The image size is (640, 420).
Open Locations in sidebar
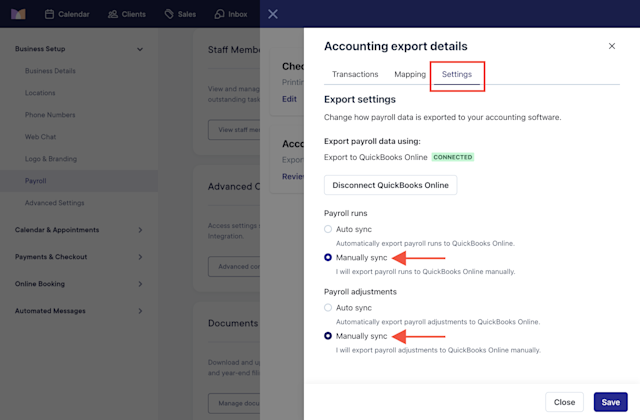40,93
